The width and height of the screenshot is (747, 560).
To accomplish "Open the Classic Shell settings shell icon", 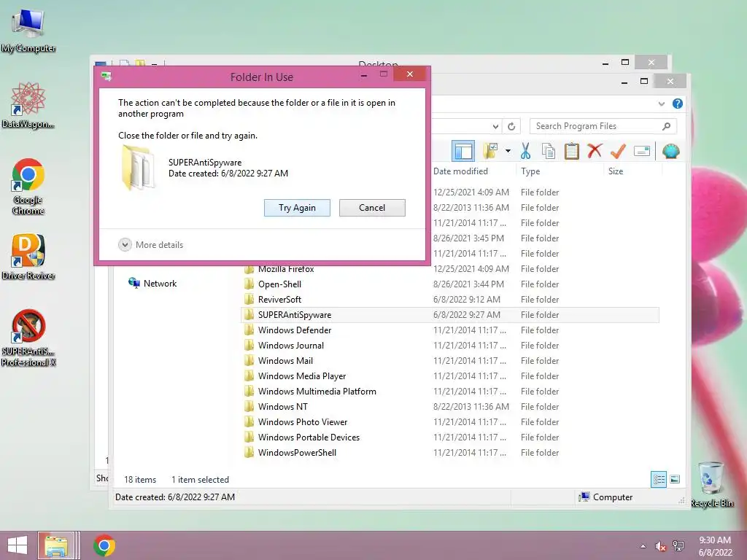I will pos(671,152).
